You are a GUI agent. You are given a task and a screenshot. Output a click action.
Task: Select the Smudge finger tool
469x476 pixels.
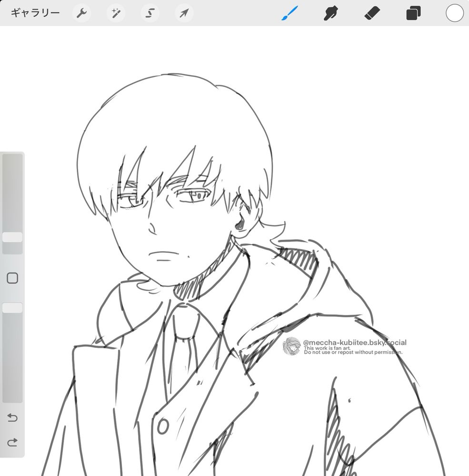point(331,13)
